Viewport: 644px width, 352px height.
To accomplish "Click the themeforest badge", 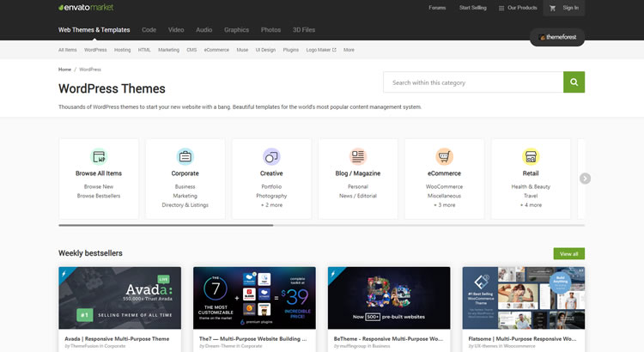I will 557,37.
